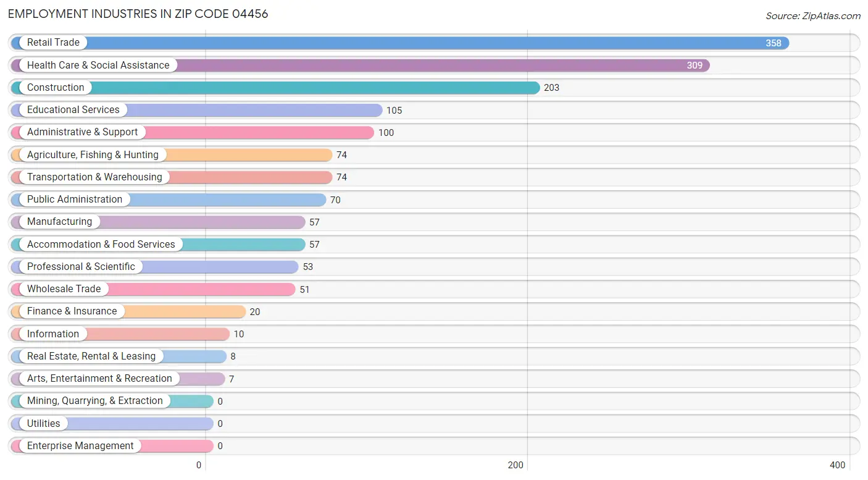Screen dimensions: 868x480
Task: Click the Finance & Insurance label
Action: click(72, 311)
